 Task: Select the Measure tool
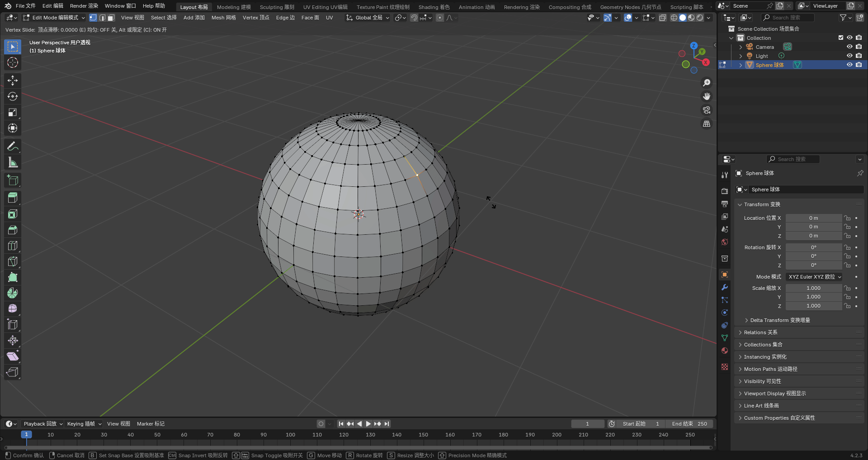[x=13, y=162]
